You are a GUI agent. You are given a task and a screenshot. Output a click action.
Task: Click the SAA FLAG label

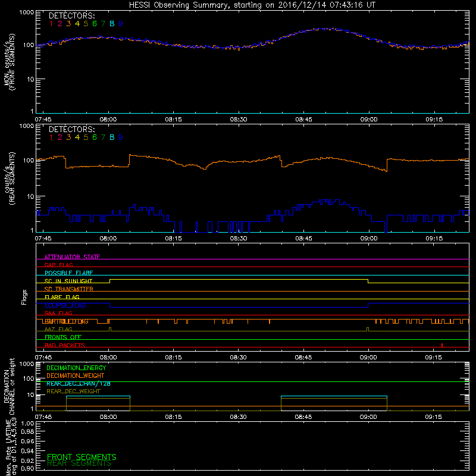pyautogui.click(x=58, y=313)
